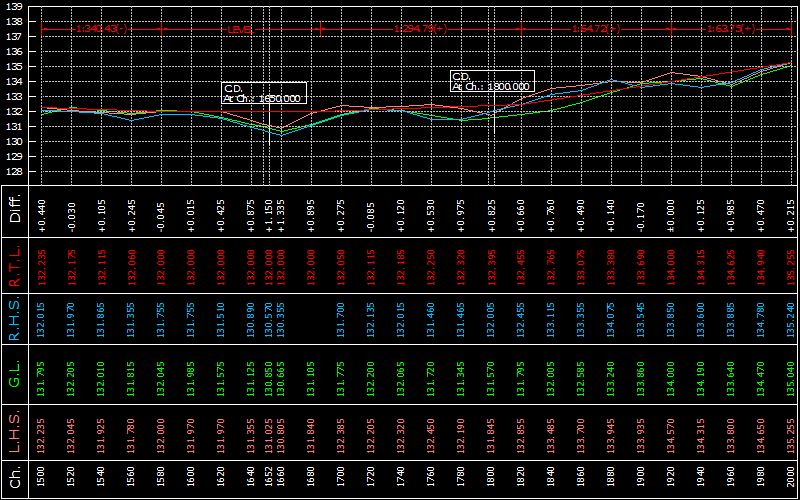800x500 pixels.
Task: Select R.H.S. value 134.075
Action: (x=611, y=319)
